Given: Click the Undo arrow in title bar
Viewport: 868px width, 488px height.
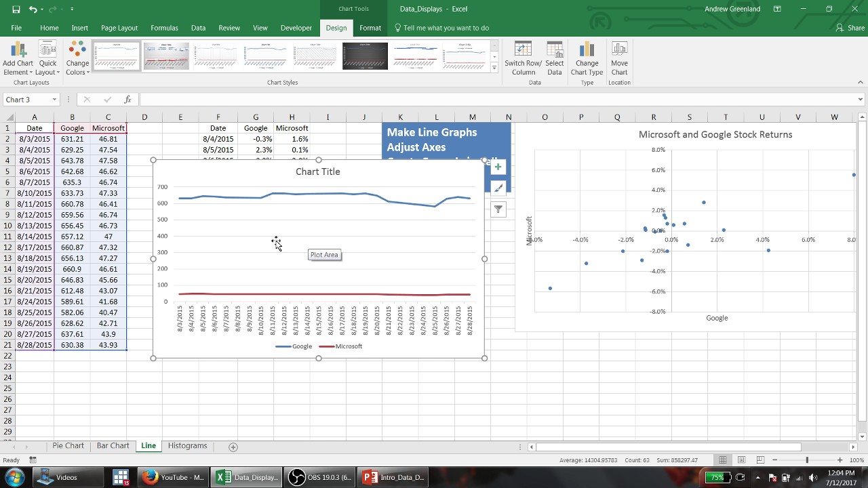Looking at the screenshot, I should [33, 9].
